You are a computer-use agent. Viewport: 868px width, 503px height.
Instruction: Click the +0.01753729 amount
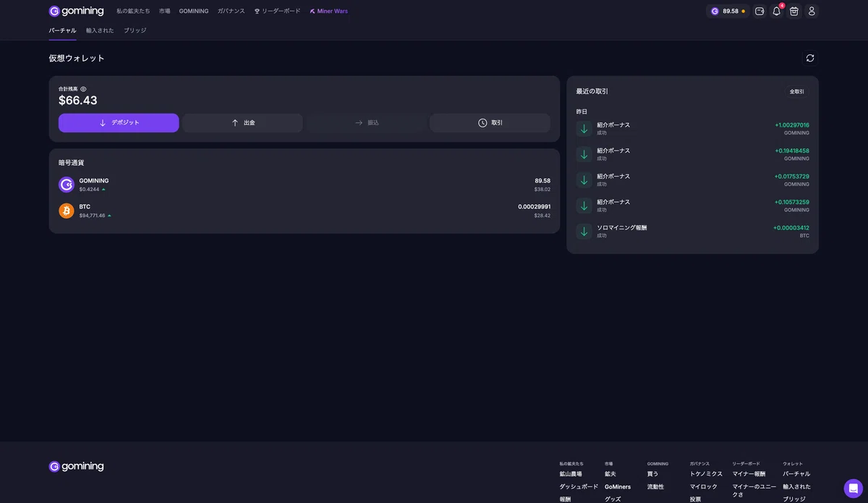coord(792,177)
